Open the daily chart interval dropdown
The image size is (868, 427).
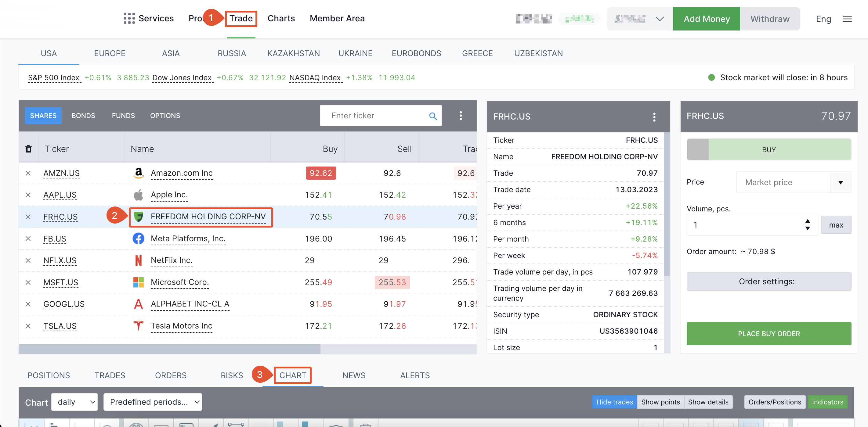[x=74, y=402]
